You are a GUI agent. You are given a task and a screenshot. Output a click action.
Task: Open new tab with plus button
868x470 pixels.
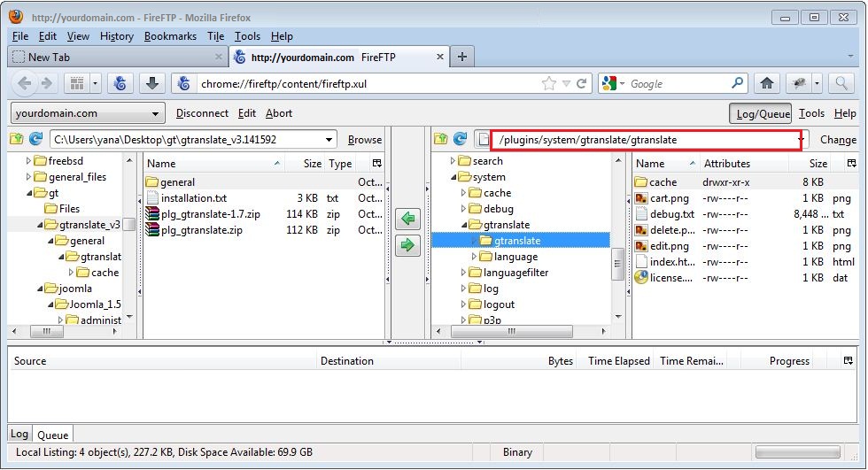[x=461, y=57]
